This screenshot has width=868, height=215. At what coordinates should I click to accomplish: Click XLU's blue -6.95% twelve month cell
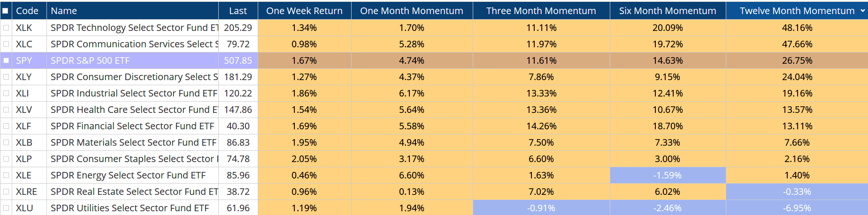pyautogui.click(x=797, y=208)
